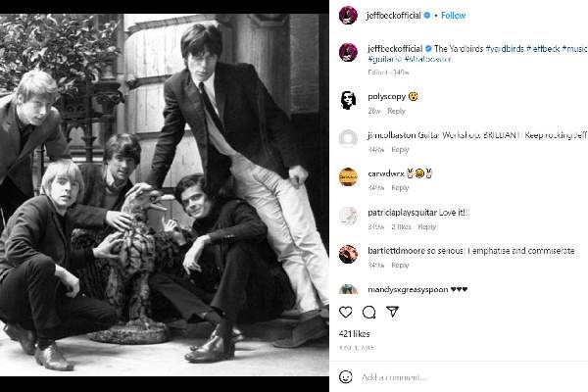Screen dimensions: 588x392
Task: Click jeffbeckofficial profile avatar in header
Action: [x=347, y=15]
